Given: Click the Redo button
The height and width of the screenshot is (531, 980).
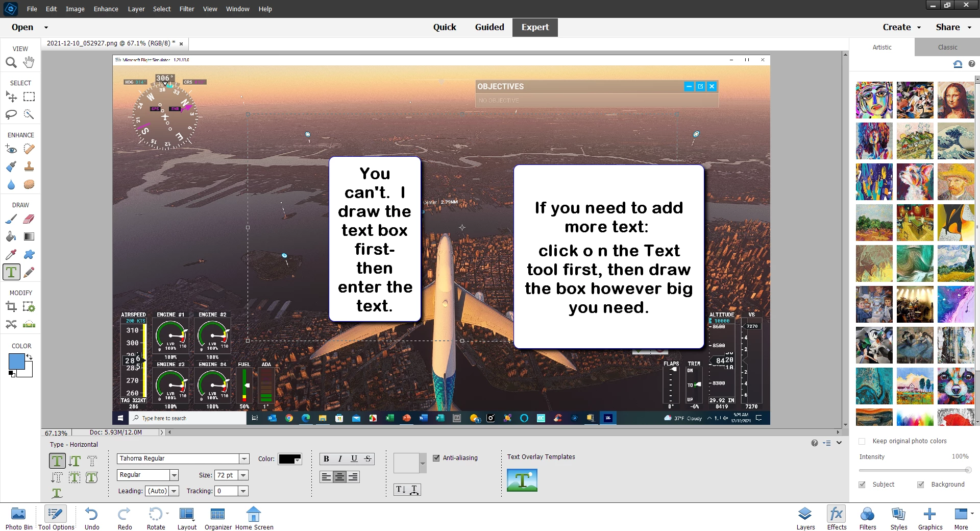Looking at the screenshot, I should pyautogui.click(x=125, y=518).
